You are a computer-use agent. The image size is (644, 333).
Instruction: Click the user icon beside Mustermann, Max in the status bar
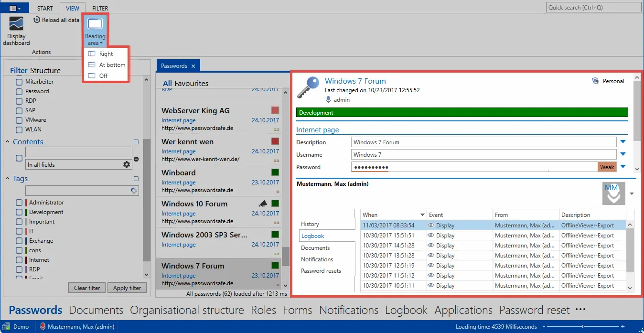(x=43, y=327)
